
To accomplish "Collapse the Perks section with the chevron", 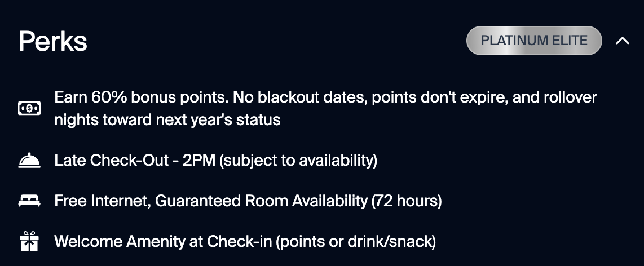I will pyautogui.click(x=622, y=41).
